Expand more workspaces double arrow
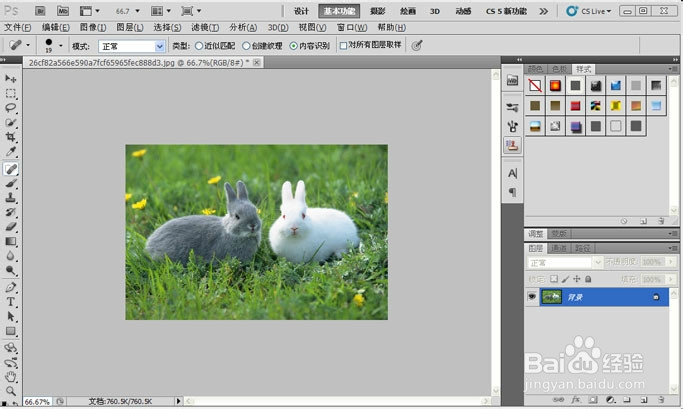 [x=543, y=11]
